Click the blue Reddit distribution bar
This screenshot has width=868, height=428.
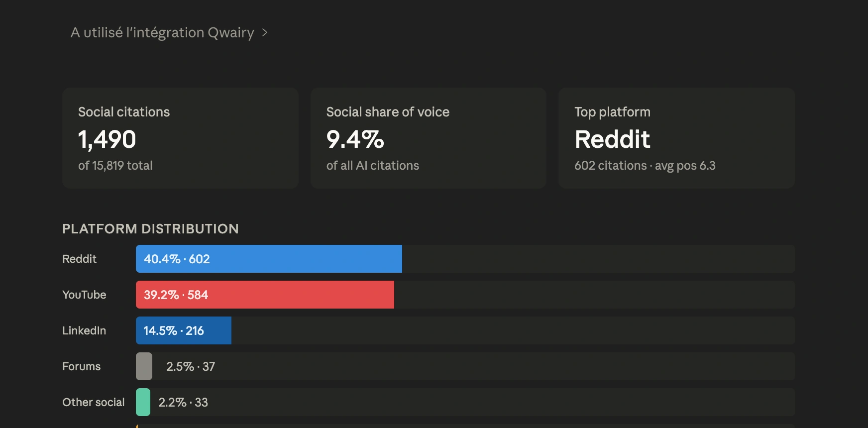tap(269, 259)
